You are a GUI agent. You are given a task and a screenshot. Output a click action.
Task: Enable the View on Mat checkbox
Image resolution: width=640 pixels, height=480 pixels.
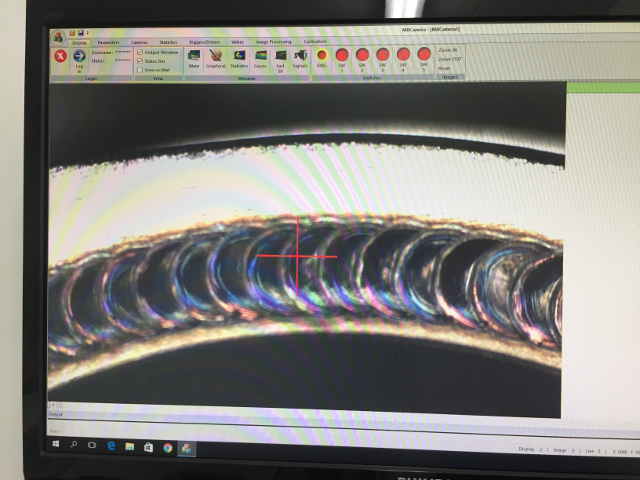pos(139,70)
